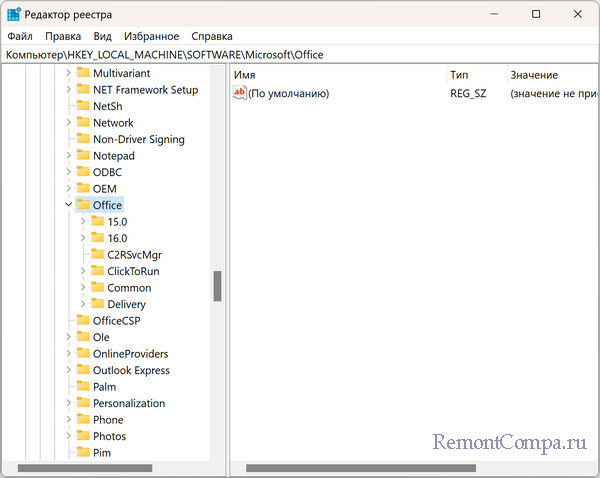The image size is (600, 478).
Task: Click the folder icon next to OEM
Action: click(x=83, y=188)
